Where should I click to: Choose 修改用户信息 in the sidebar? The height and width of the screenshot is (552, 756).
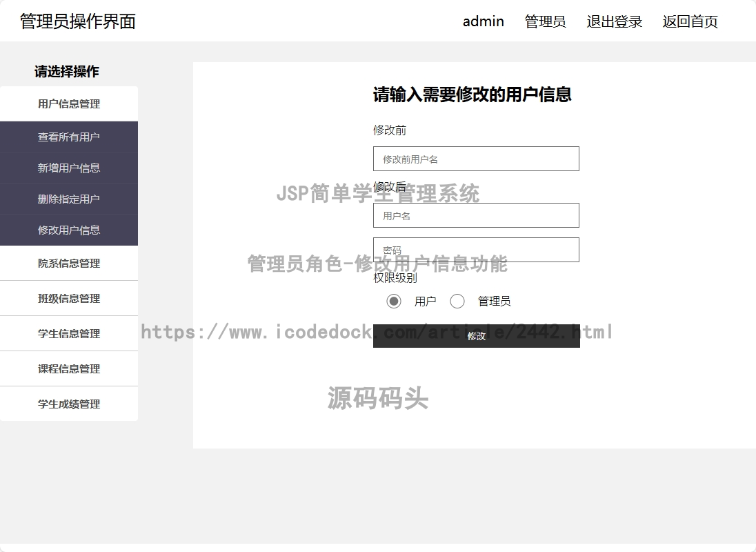pyautogui.click(x=69, y=230)
